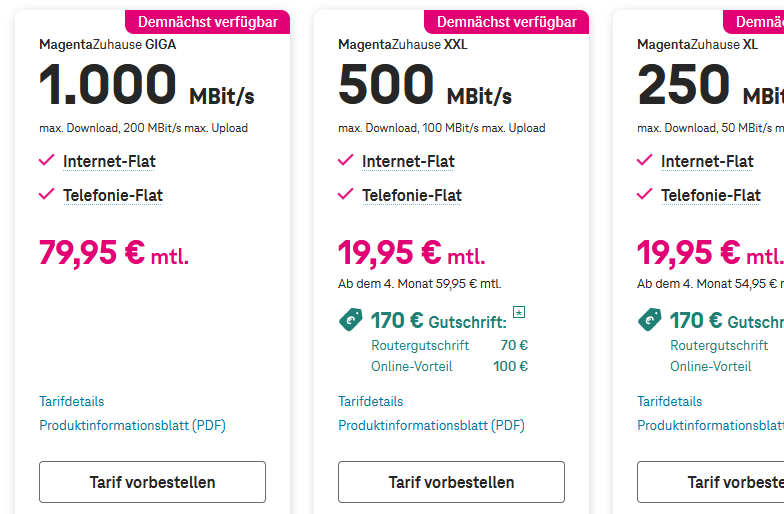
Task: Show the Internet-Flat info in the GIGA tariff
Action: pyautogui.click(x=109, y=161)
